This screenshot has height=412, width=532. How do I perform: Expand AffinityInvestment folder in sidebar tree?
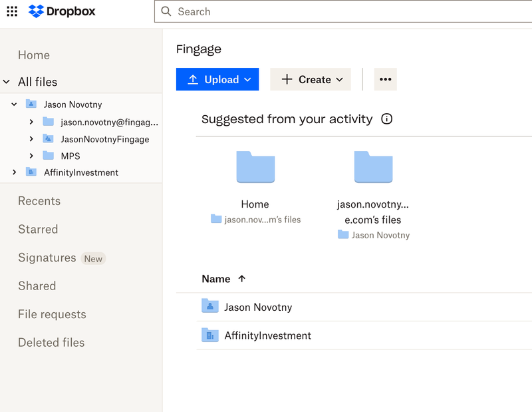[x=14, y=172]
